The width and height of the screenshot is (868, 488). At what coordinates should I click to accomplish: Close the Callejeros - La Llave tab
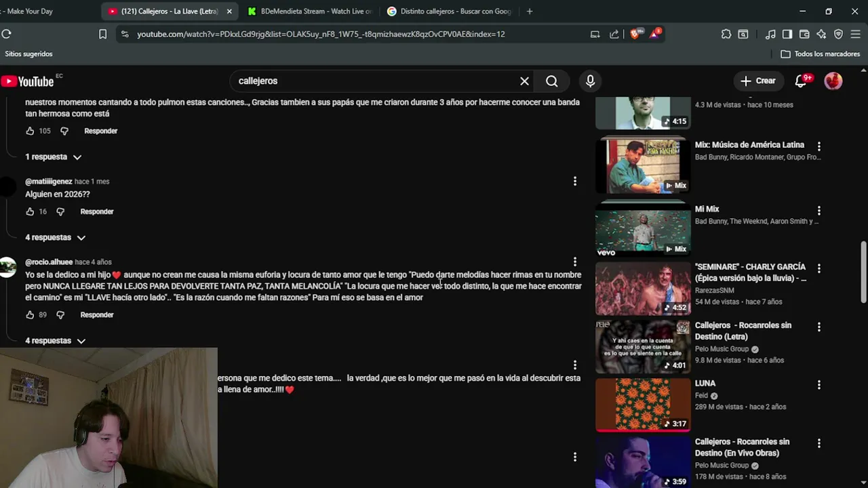(229, 11)
